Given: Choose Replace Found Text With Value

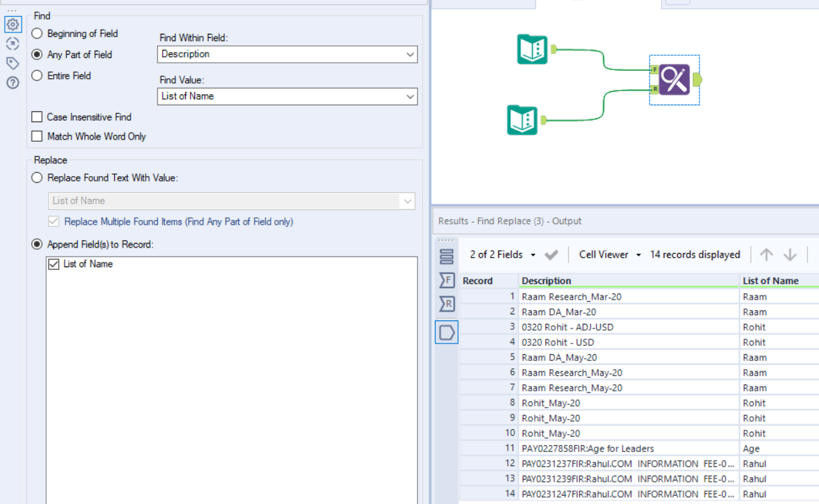Looking at the screenshot, I should 37,177.
